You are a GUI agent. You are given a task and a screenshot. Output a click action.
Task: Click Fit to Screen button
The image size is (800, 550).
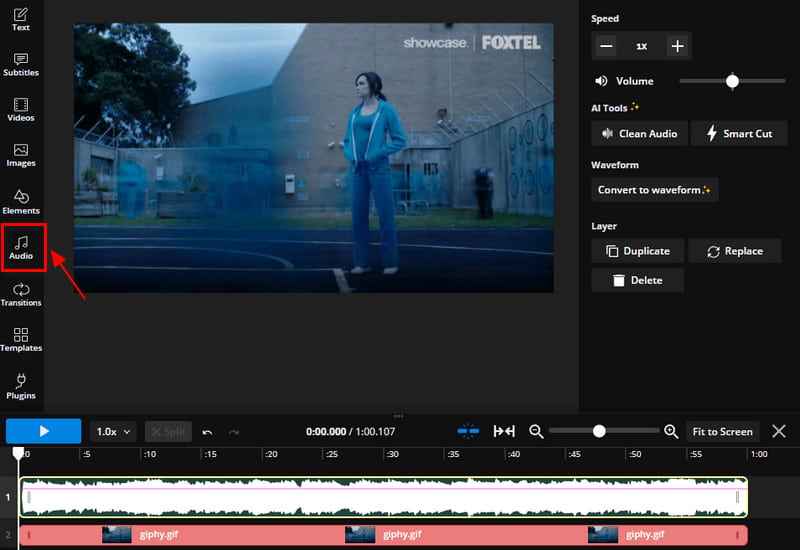(x=722, y=432)
